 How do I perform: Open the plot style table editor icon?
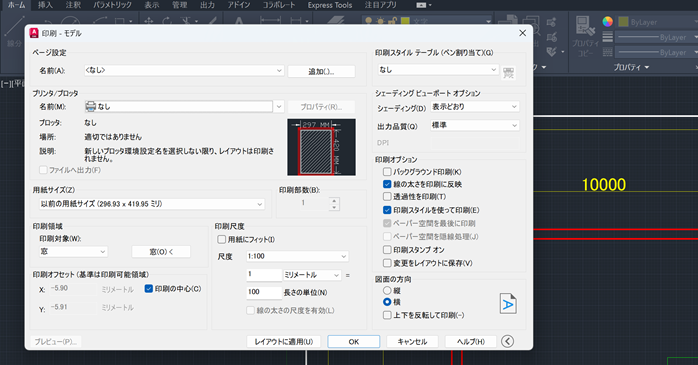coord(508,73)
